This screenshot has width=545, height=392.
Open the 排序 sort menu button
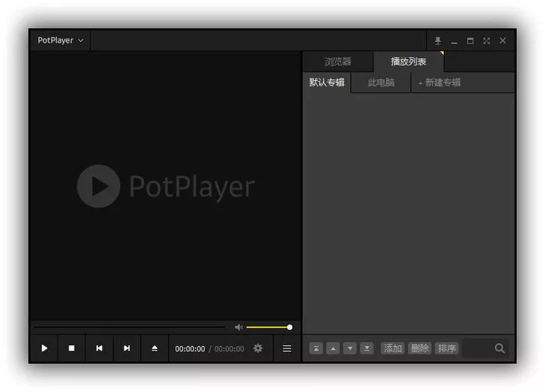tap(447, 348)
